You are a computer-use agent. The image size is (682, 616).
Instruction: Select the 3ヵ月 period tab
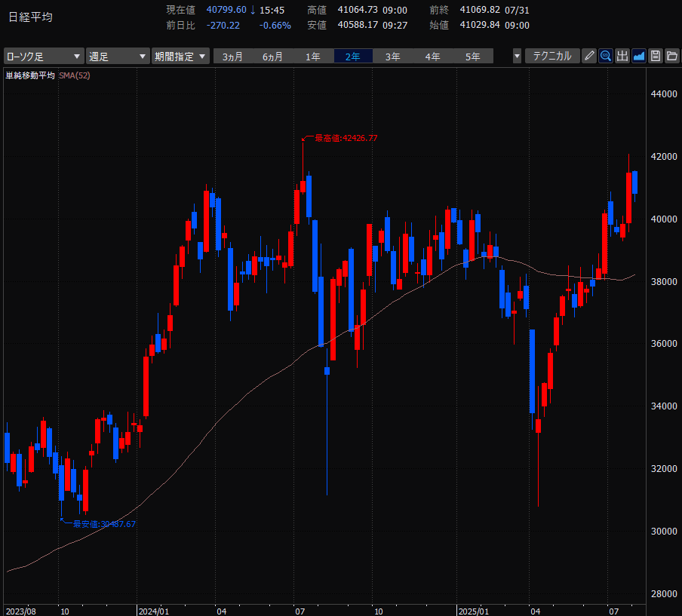pos(232,57)
